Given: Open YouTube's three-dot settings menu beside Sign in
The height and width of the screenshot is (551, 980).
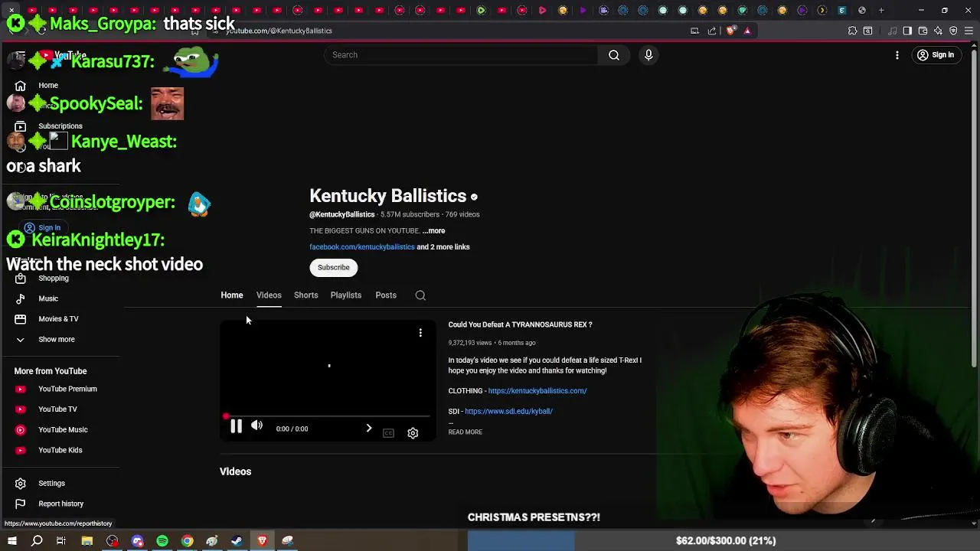Looking at the screenshot, I should click(897, 55).
